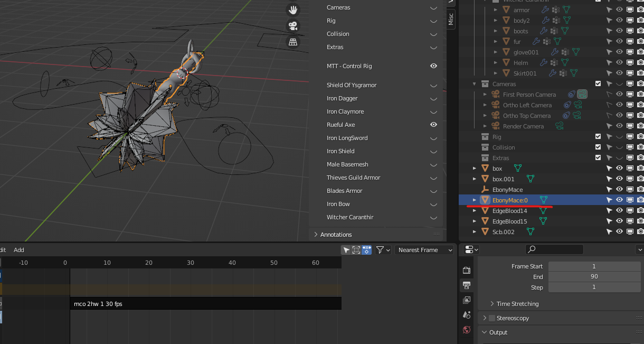Image resolution: width=644 pixels, height=344 pixels.
Task: Click the Frame Start value field
Action: tap(594, 266)
